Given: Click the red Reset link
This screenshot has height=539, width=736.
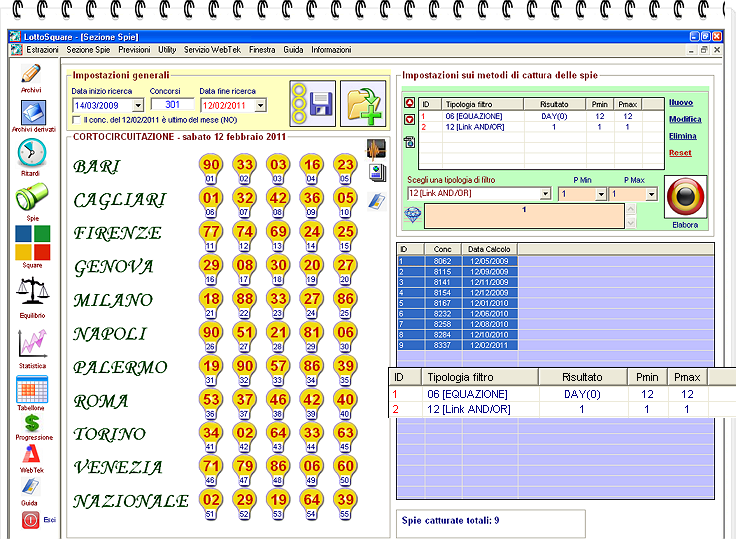Looking at the screenshot, I should [x=680, y=153].
